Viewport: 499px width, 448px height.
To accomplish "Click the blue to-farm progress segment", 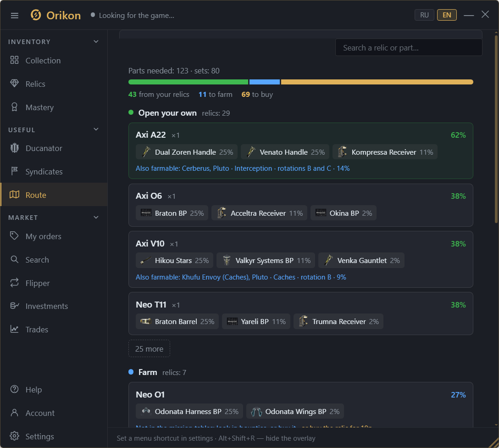I will (x=265, y=82).
